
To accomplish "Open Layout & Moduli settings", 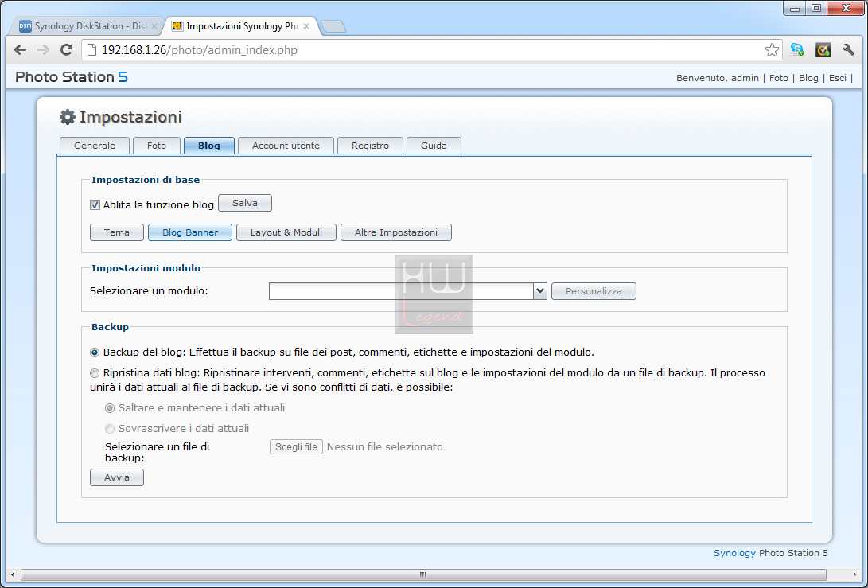I will pos(286,232).
